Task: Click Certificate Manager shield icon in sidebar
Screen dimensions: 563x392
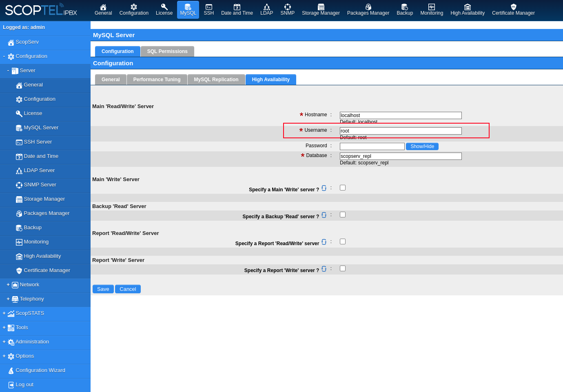Action: click(x=19, y=271)
